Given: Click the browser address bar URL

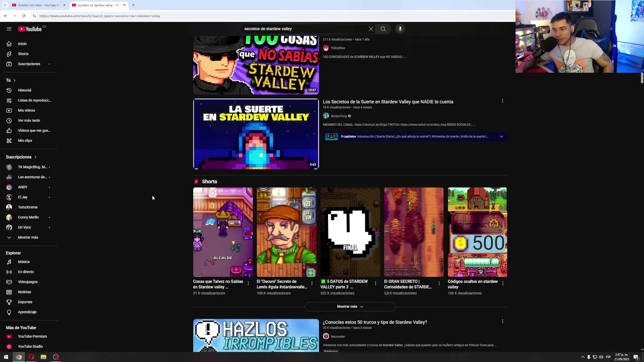Looking at the screenshot, I should tap(100, 16).
